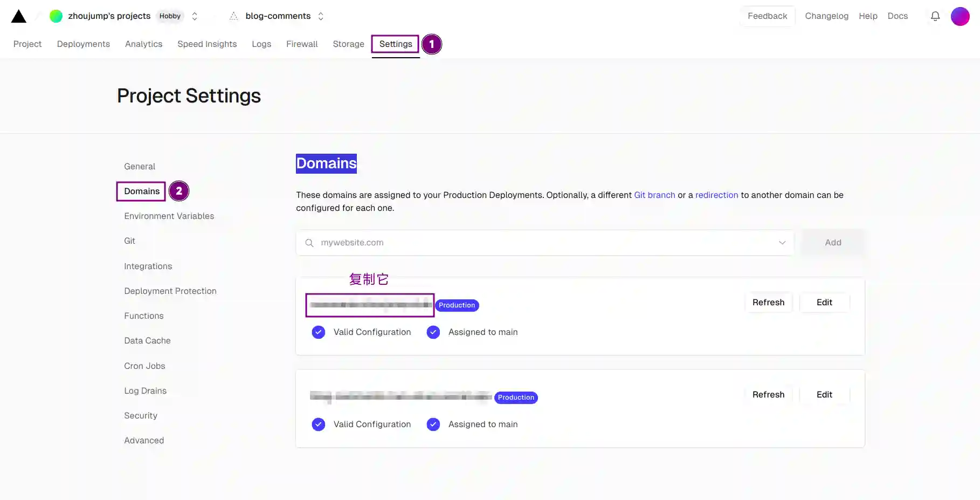Open the project switcher next to zhoujump's projects
The image size is (980, 500).
tap(194, 16)
